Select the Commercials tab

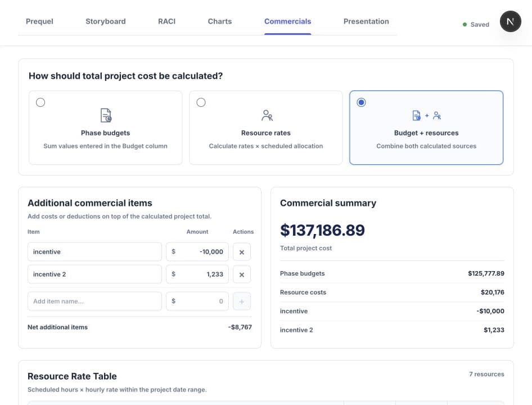pyautogui.click(x=287, y=21)
